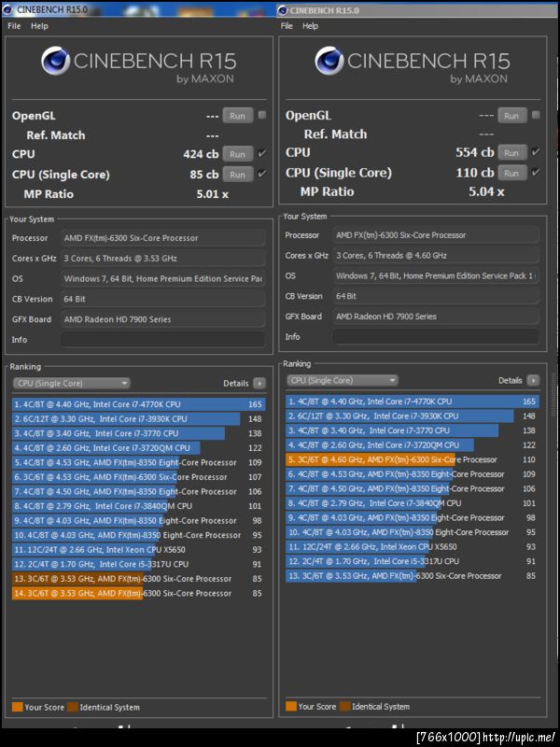This screenshot has width=560, height=747.
Task: Click Cinebench logo sphere in right window
Action: click(329, 61)
